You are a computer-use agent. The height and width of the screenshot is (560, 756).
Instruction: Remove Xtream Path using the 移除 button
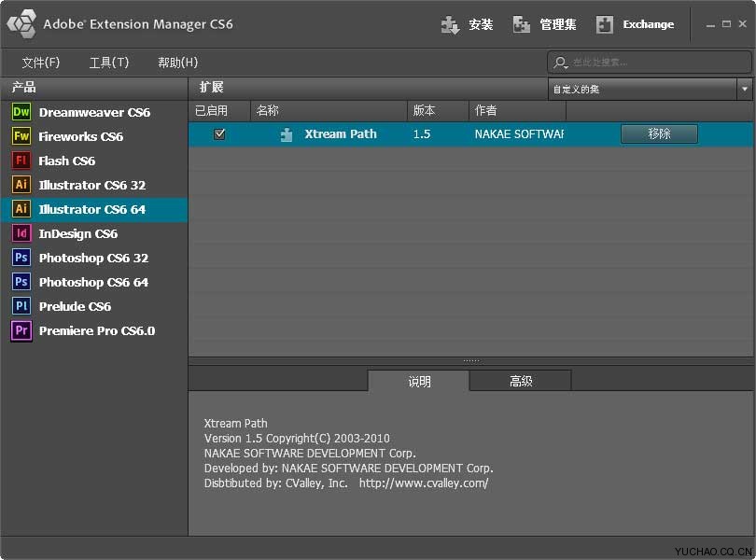click(x=658, y=133)
